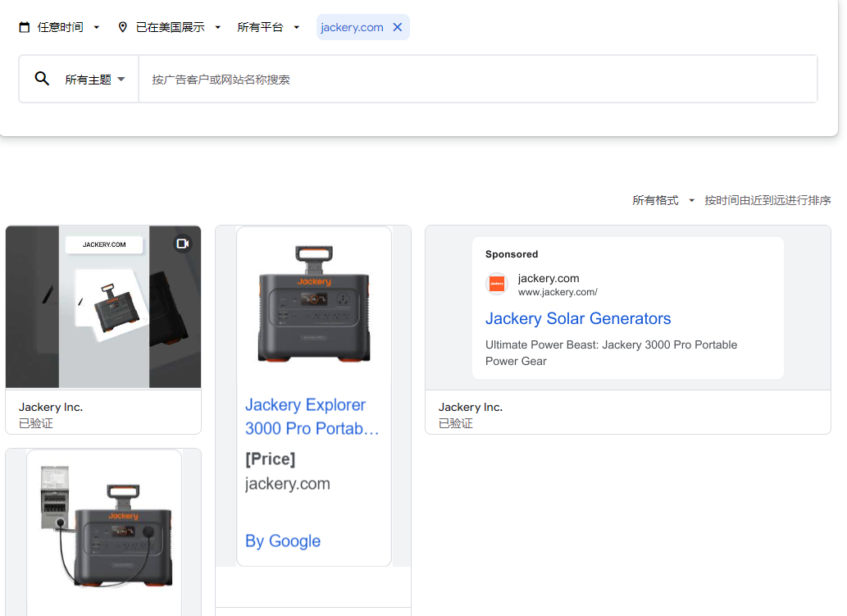
Task: Click the By Google link on the ad card
Action: coord(282,541)
